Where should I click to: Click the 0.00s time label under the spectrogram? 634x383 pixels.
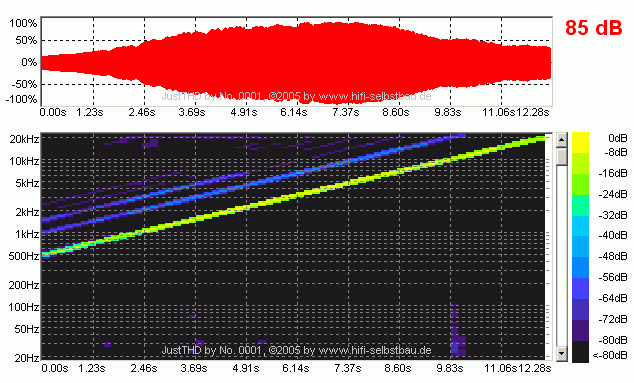coord(55,368)
